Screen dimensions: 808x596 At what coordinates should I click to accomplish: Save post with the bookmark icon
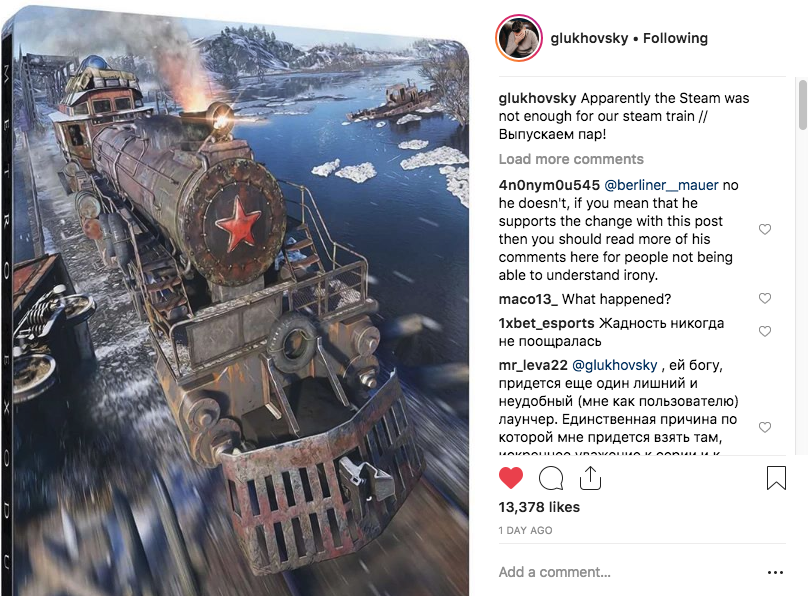(776, 478)
